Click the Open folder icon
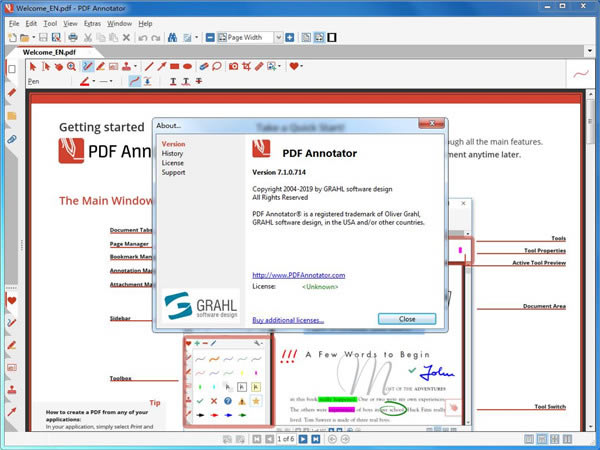 (24, 38)
